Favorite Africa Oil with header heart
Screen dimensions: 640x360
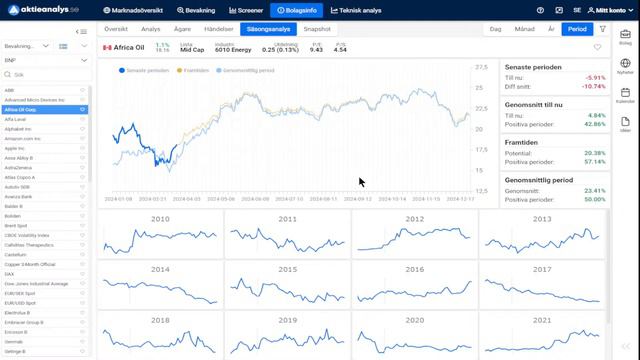click(597, 47)
